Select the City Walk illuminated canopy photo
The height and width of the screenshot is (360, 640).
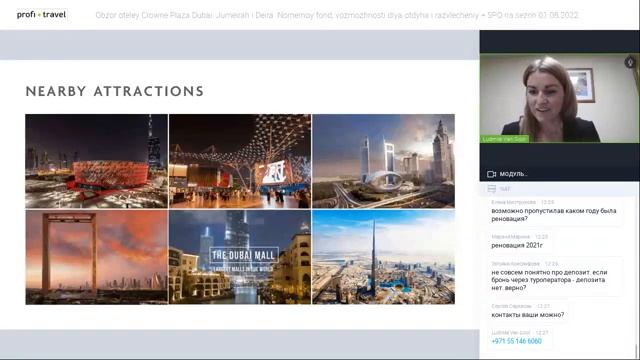click(x=240, y=161)
